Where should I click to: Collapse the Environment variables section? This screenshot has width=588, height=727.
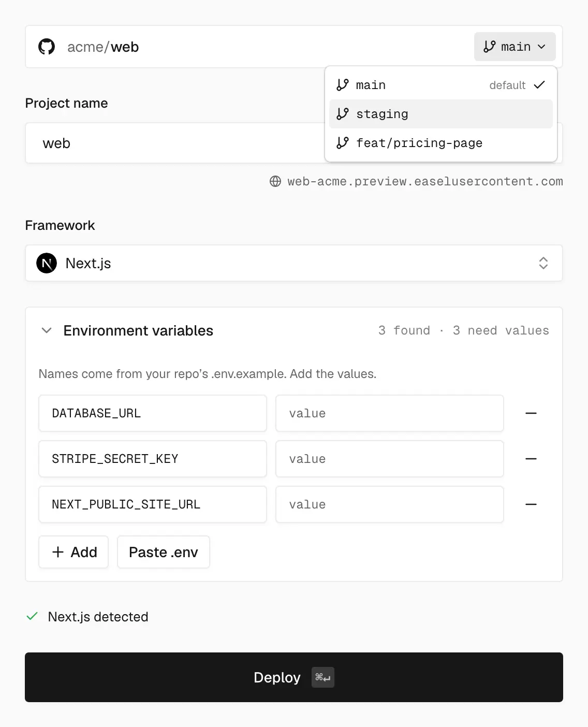(x=47, y=330)
